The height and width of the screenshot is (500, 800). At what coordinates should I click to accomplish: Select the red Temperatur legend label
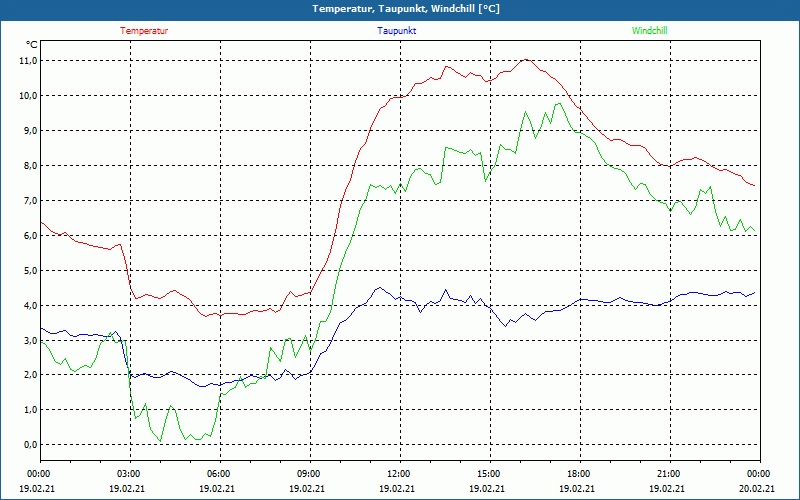[x=144, y=31]
